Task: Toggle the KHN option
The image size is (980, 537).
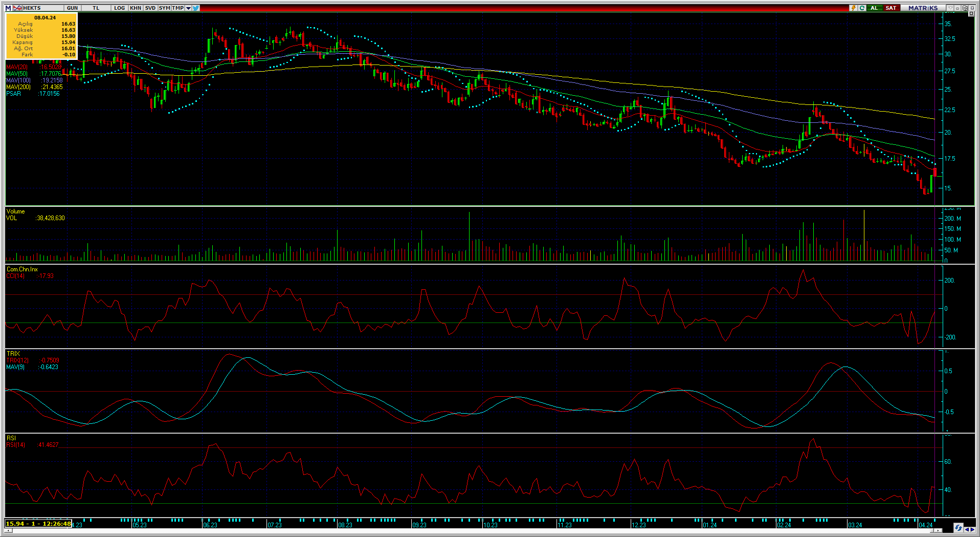Action: tap(136, 8)
